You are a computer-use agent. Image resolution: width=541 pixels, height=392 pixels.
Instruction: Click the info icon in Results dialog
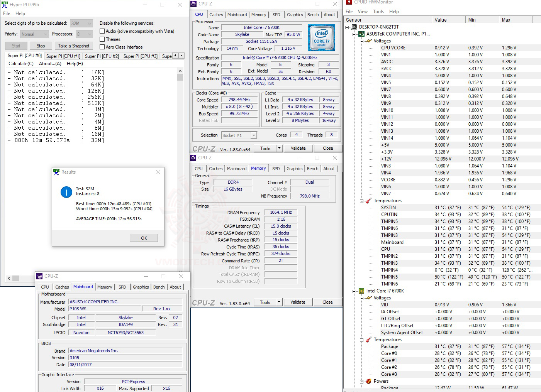(66, 192)
